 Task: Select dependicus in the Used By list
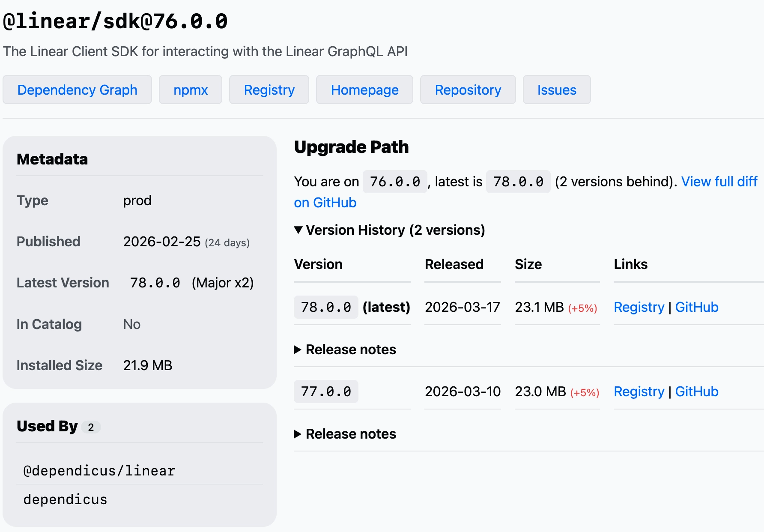[65, 499]
